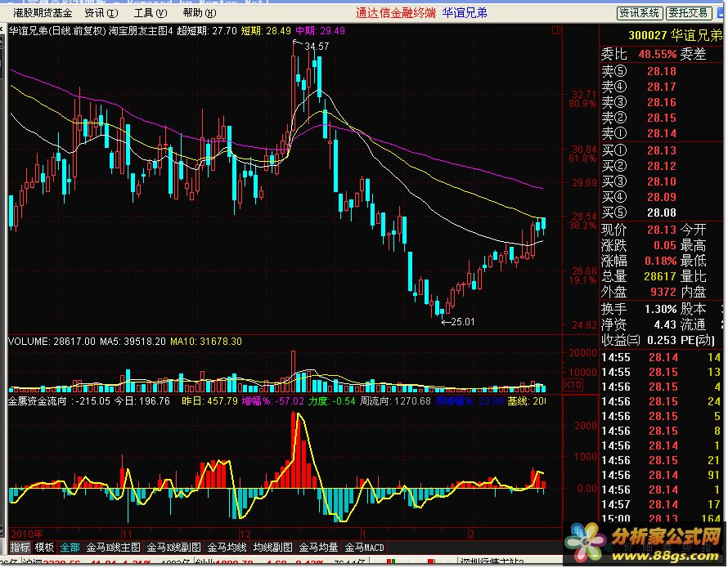Click the blue 华谊兄弟 title label
The height and width of the screenshot is (568, 728).
pyautogui.click(x=465, y=13)
